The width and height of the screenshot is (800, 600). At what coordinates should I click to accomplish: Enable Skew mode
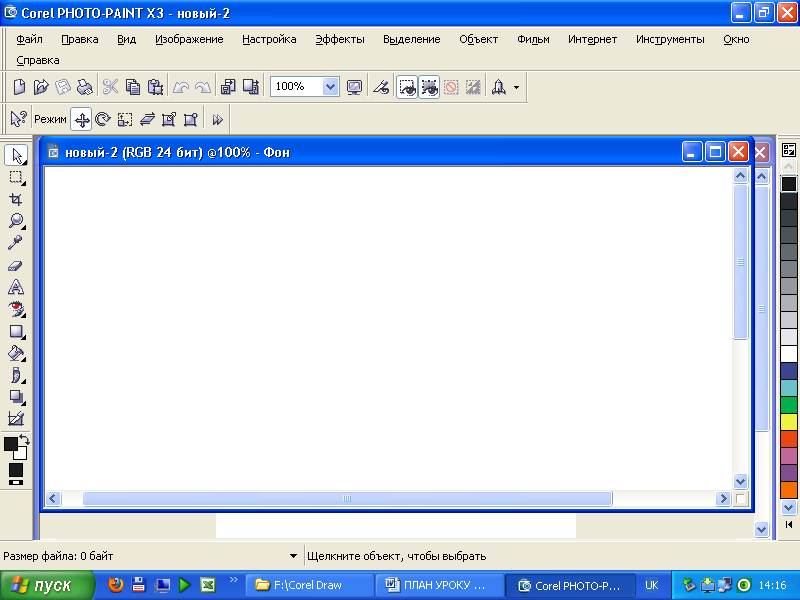[x=147, y=119]
